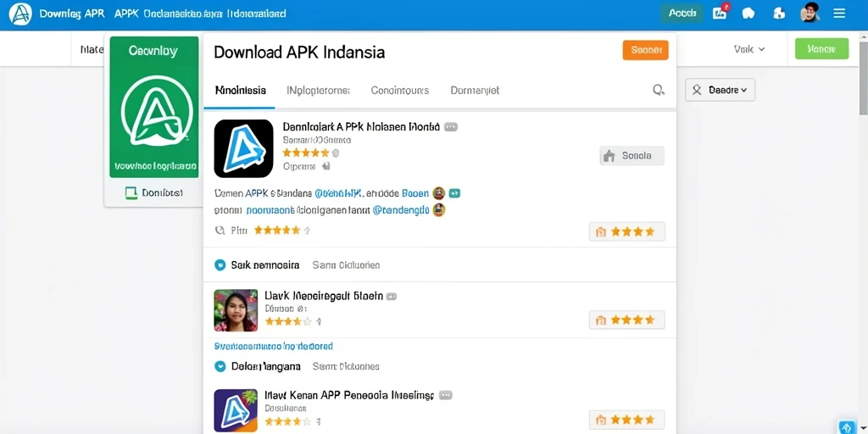Click the rating button in Uavk Menoiregedit row
Screen dimensions: 868x434
[x=626, y=320]
